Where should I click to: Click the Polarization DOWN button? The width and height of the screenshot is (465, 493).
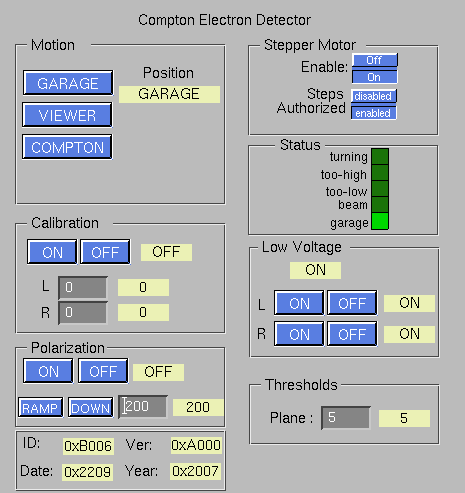click(x=90, y=407)
